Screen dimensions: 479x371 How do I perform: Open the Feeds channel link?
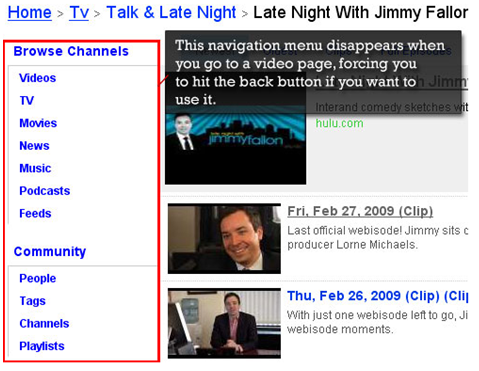[35, 213]
